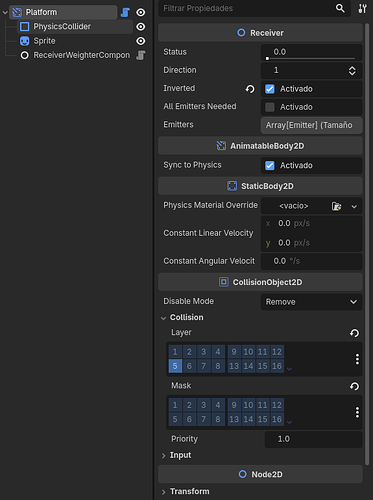373x500 pixels.
Task: Enable collision Layer bit 1
Action: [175, 352]
